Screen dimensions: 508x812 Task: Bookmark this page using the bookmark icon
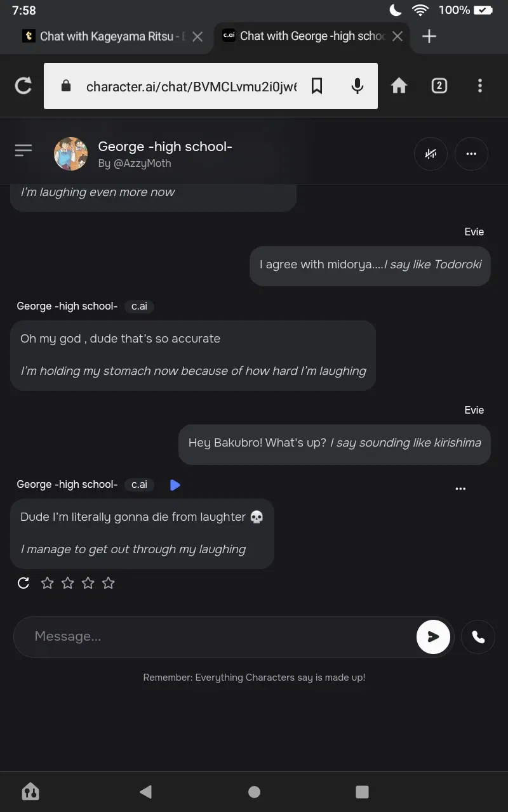317,86
